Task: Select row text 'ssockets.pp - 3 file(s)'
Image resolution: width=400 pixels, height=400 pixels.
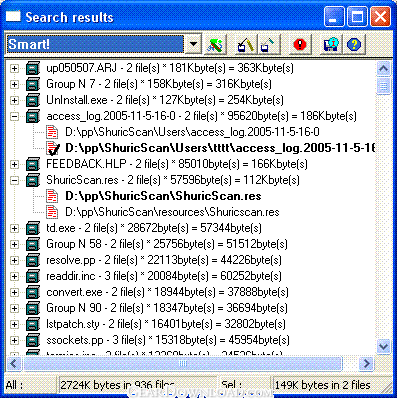Action: click(96, 340)
